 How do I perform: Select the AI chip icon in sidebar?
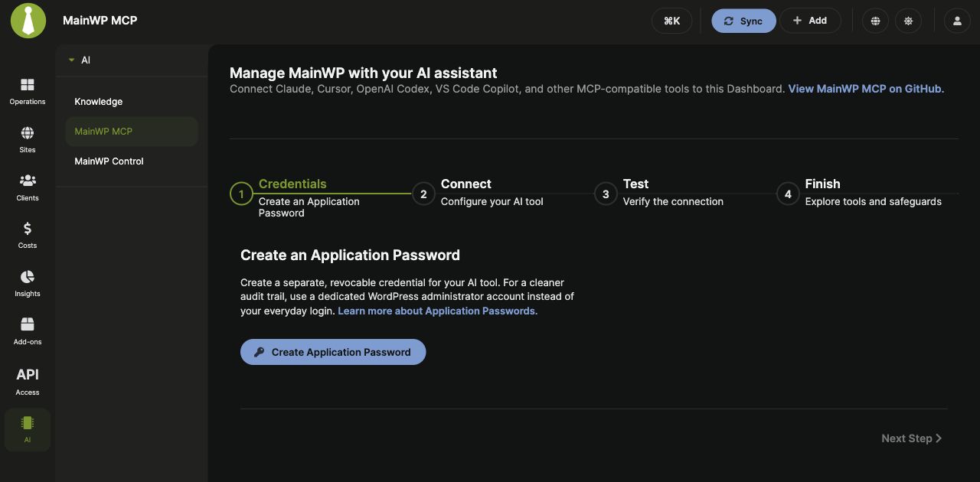coord(28,429)
